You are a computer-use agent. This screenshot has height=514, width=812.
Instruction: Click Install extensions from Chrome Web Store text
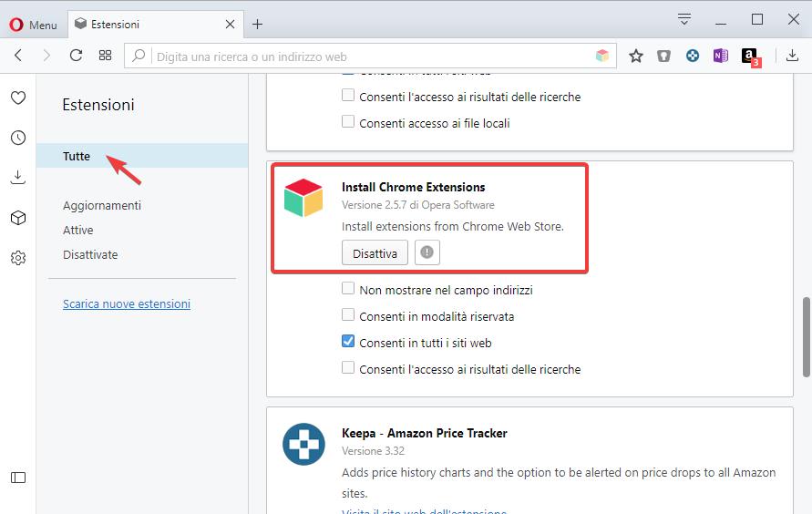coord(453,227)
